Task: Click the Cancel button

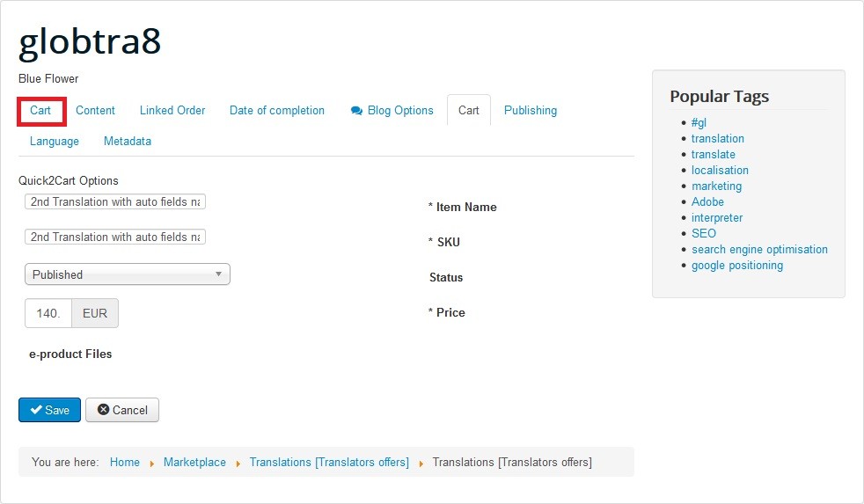Action: click(122, 410)
